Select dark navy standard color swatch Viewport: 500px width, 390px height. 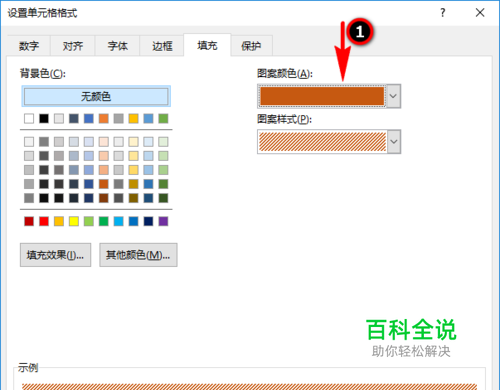pyautogui.click(x=148, y=221)
